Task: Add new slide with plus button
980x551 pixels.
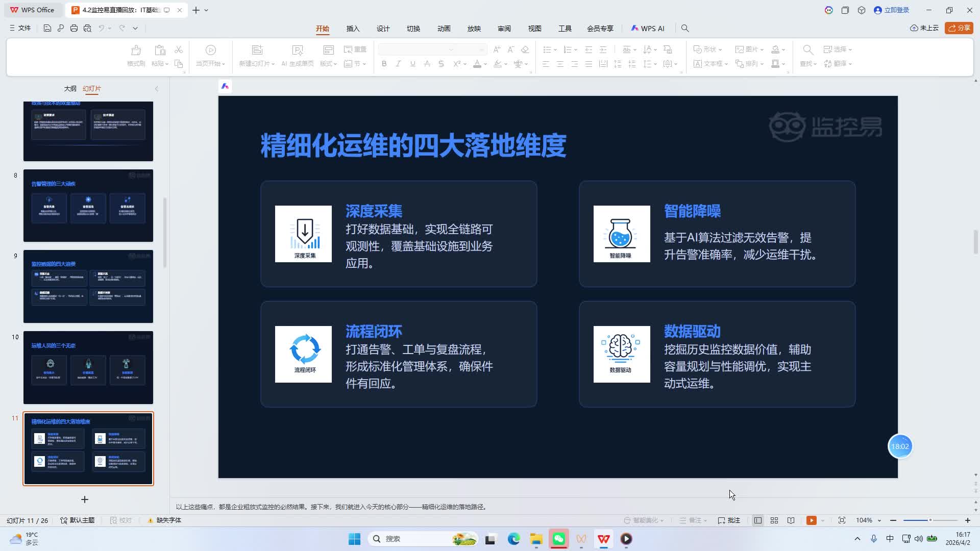Action: pos(85,499)
